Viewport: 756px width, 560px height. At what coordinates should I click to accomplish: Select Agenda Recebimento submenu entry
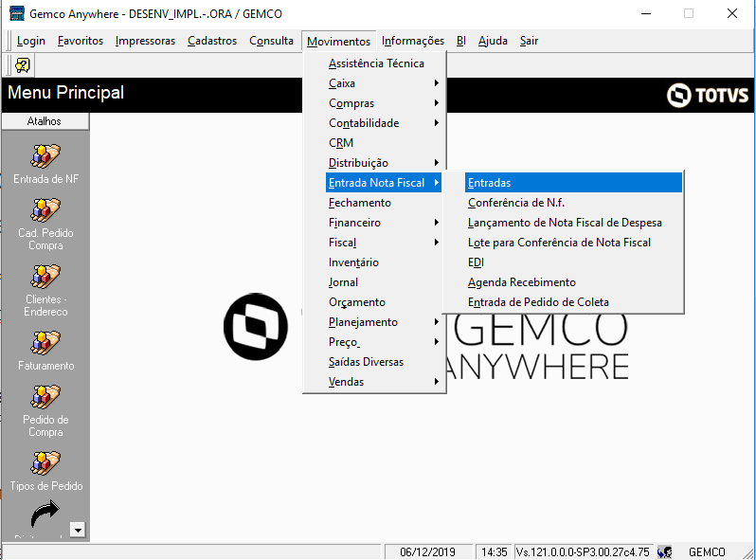click(573, 282)
